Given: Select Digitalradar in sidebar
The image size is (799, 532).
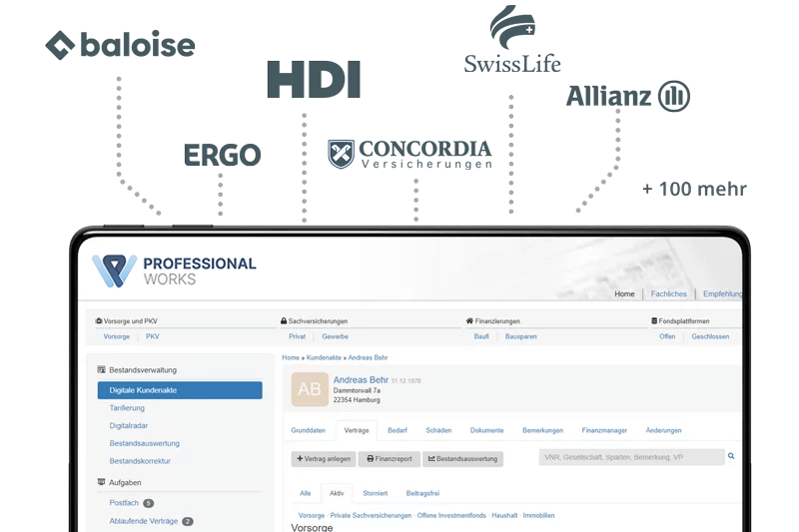Looking at the screenshot, I should coord(129,425).
